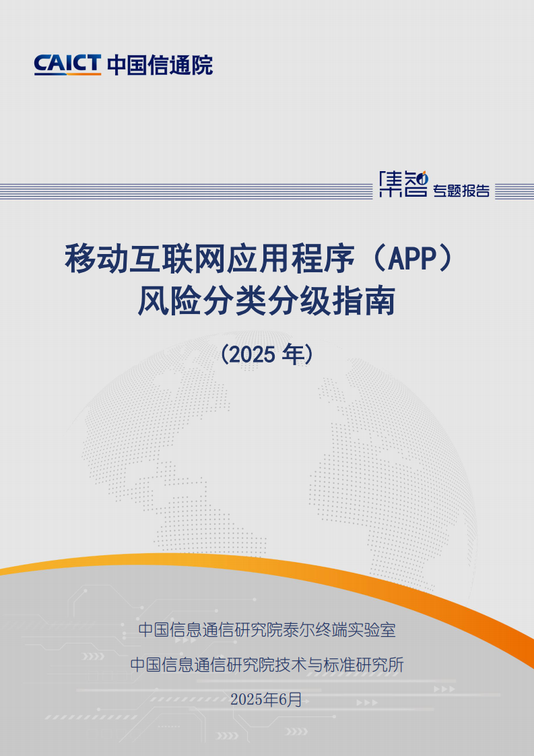Click 中国信息通信研究院技术与标准研究所 text
This screenshot has height=756, width=534.
(x=267, y=665)
